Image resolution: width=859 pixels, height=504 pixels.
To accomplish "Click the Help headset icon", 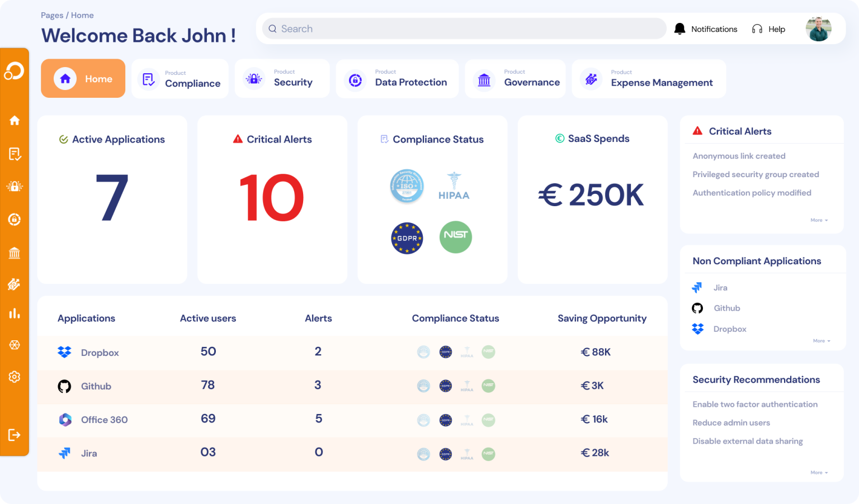I will coord(757,29).
